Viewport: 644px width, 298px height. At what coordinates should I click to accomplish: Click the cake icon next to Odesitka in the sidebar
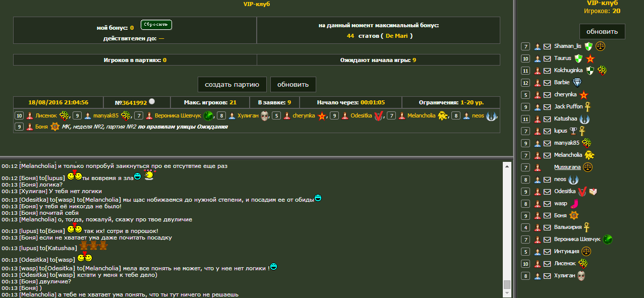pos(593,192)
